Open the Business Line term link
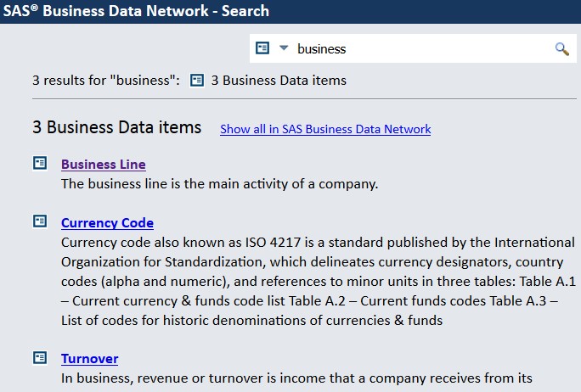 click(104, 165)
